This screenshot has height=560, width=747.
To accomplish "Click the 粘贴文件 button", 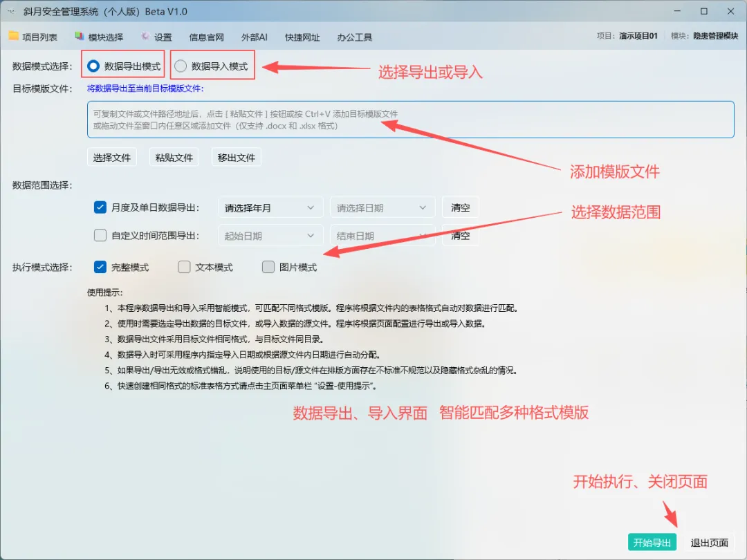I will point(174,158).
